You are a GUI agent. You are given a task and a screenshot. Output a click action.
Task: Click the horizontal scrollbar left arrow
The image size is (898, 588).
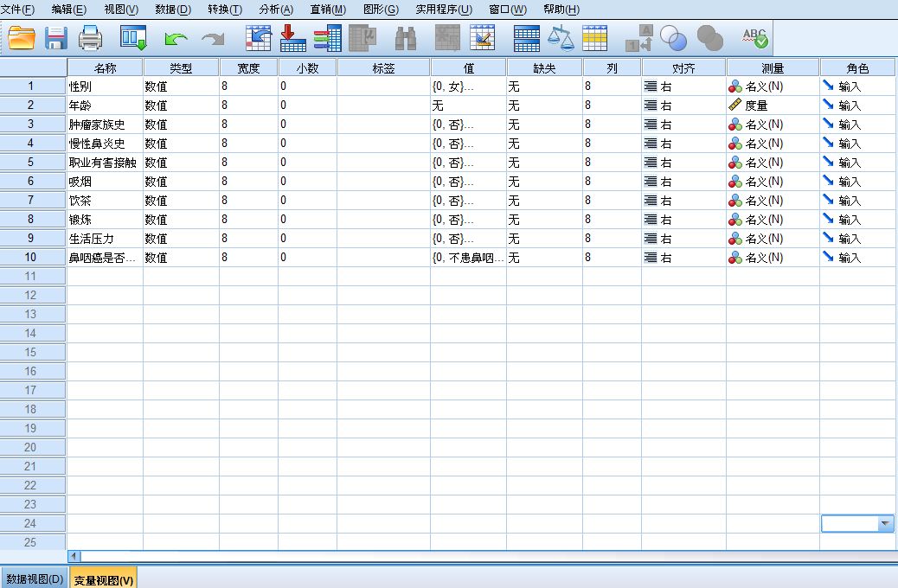click(x=74, y=555)
